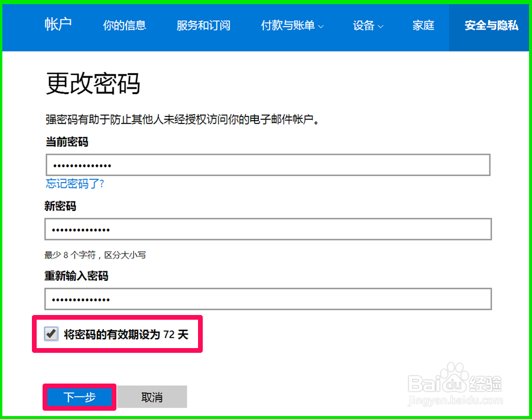Select the 服务和订阅 menu item
The width and height of the screenshot is (532, 419).
pos(203,25)
